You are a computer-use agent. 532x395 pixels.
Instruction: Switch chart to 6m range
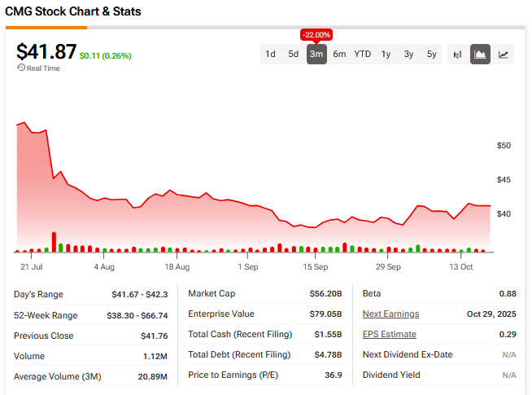[x=339, y=55]
